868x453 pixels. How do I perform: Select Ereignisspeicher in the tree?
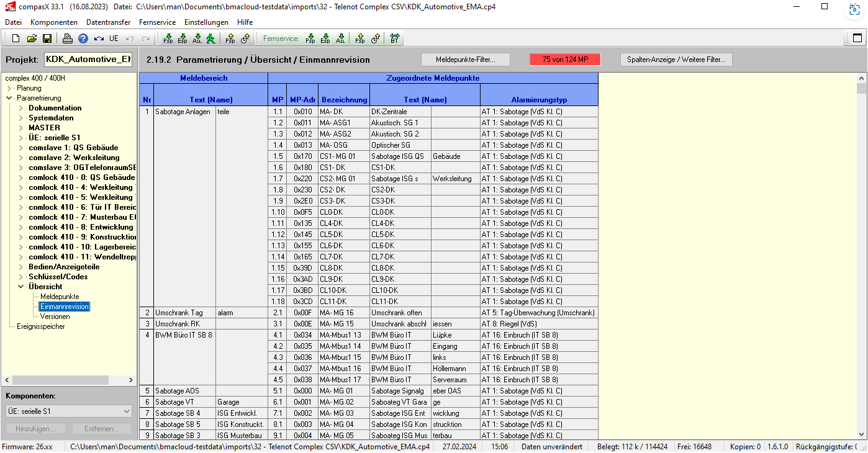(41, 326)
